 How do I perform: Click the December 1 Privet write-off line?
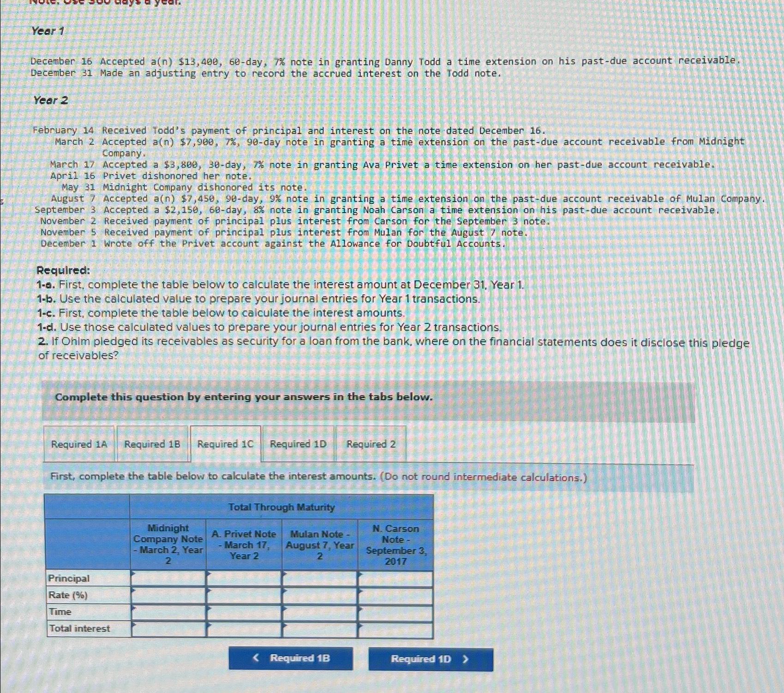click(273, 244)
